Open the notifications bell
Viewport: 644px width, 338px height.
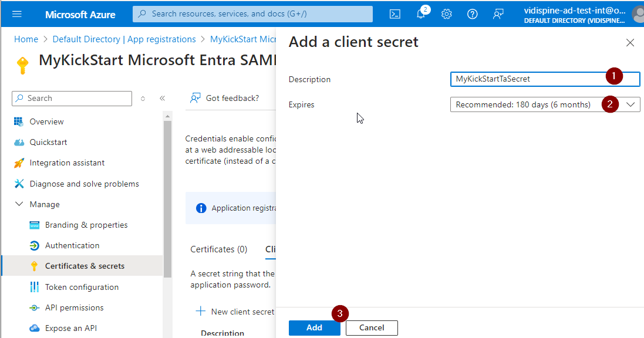click(x=421, y=14)
